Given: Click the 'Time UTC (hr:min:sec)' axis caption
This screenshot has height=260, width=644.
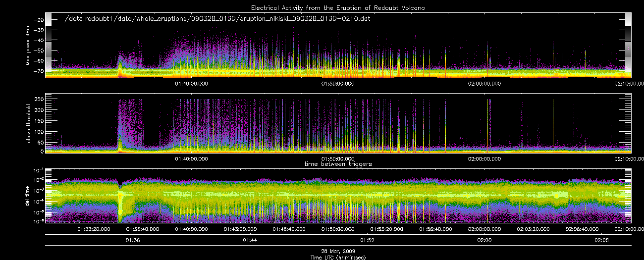Looking at the screenshot, I should pos(338,258).
